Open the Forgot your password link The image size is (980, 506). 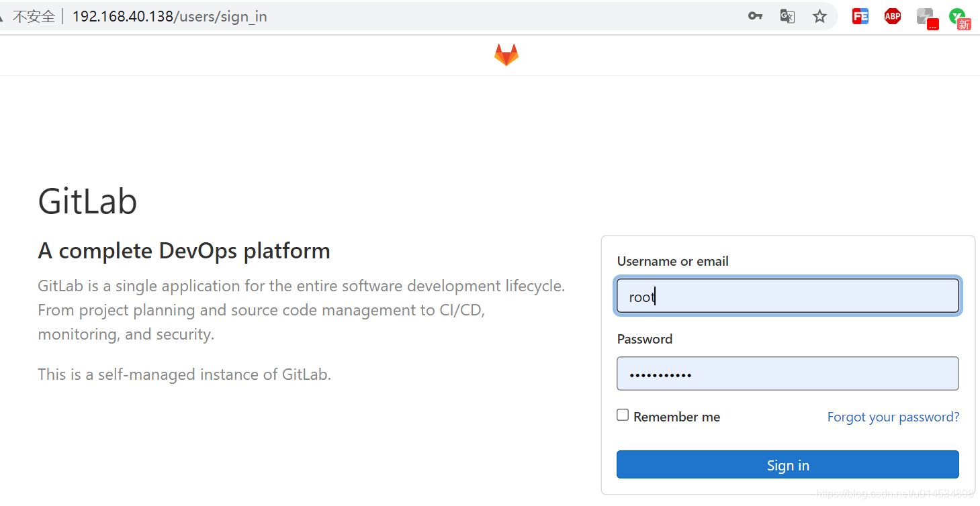893,417
